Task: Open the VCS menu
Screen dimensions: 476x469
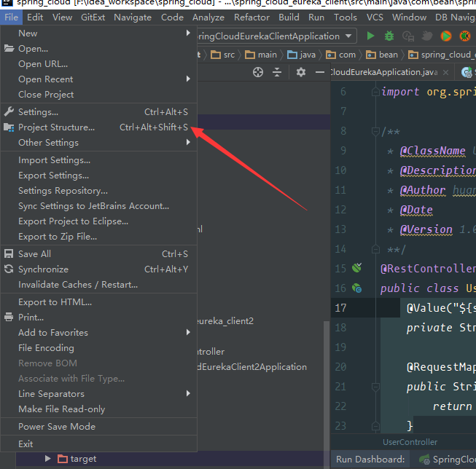Action: 375,17
